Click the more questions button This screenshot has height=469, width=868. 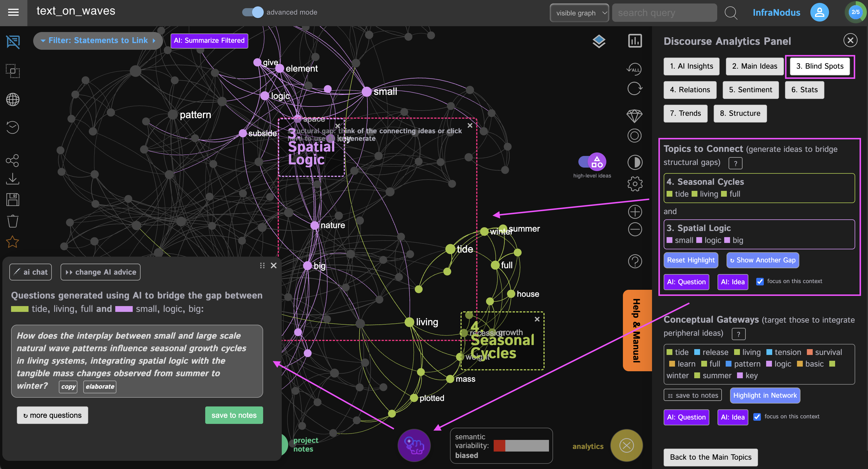tap(53, 415)
